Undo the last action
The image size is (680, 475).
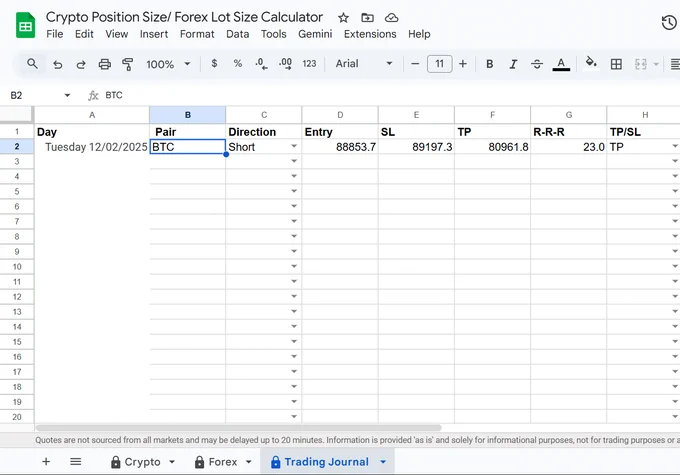pyautogui.click(x=57, y=64)
